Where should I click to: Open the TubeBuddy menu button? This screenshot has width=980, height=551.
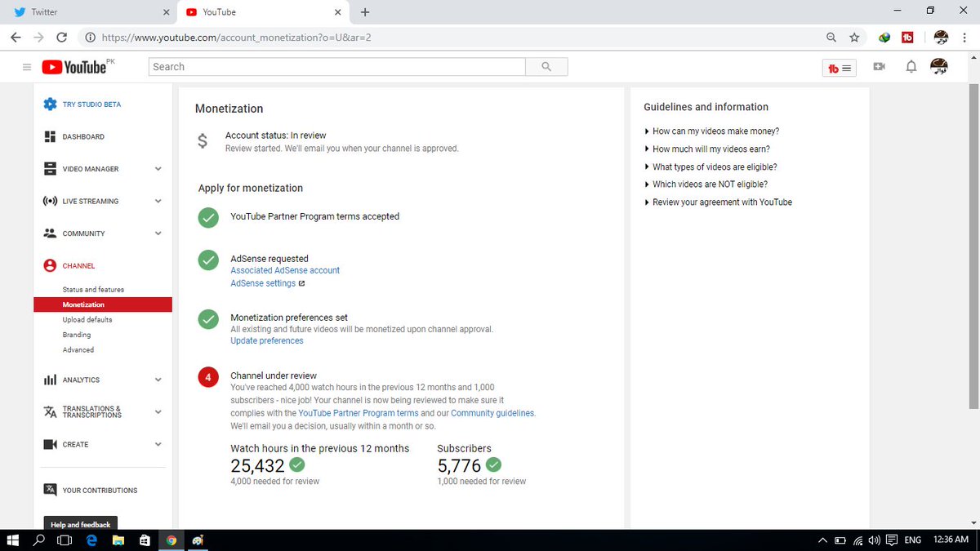tap(839, 68)
